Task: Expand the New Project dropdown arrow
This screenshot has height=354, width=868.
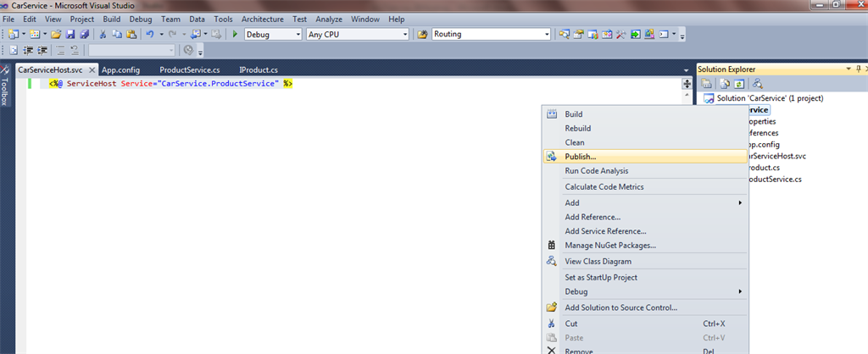Action: click(x=24, y=34)
